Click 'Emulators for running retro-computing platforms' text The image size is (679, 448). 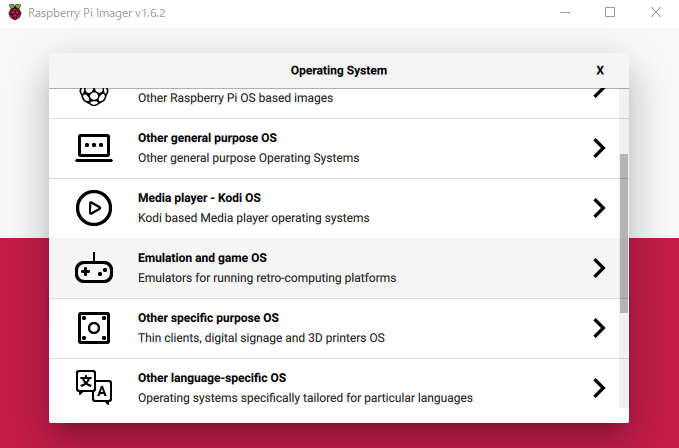[267, 278]
